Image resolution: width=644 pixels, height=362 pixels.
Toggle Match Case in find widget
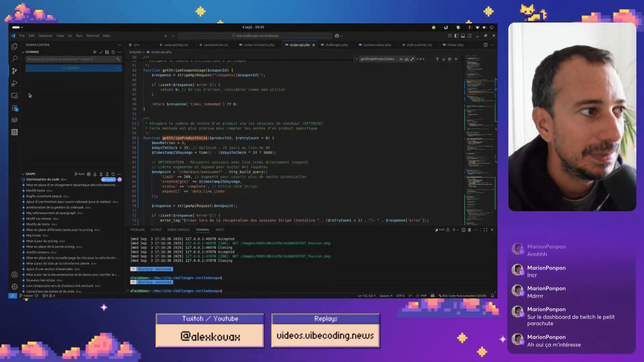[x=401, y=59]
